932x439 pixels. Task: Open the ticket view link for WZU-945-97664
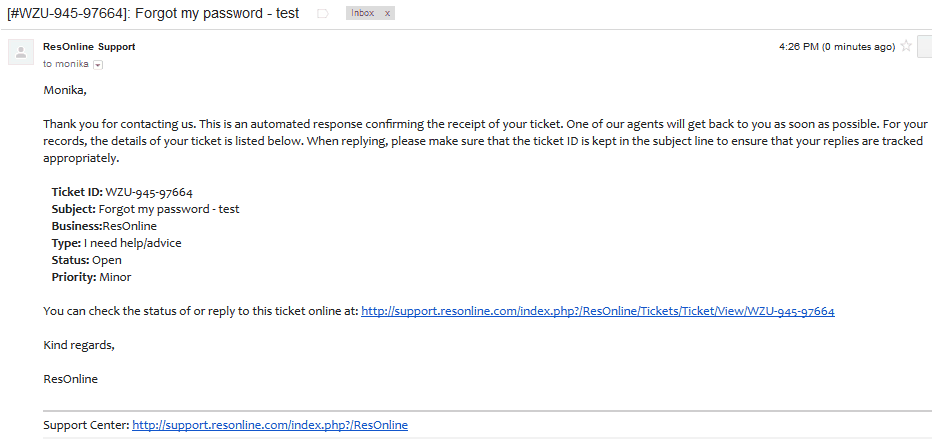point(598,311)
